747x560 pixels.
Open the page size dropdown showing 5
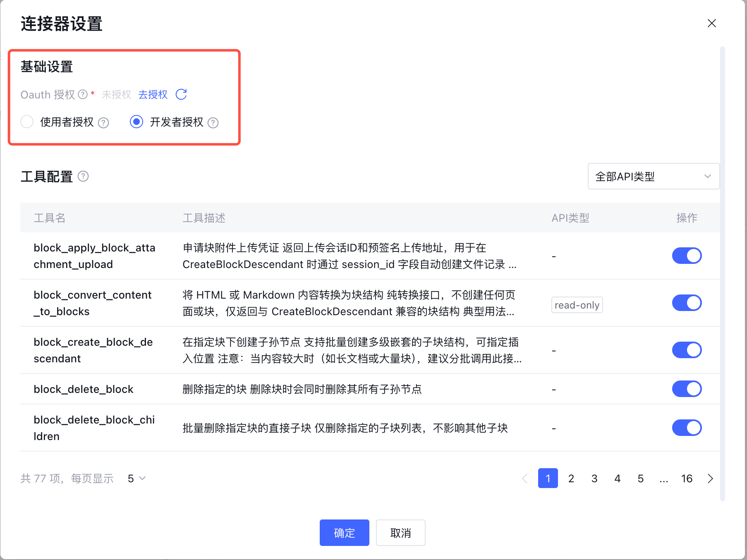click(x=136, y=479)
